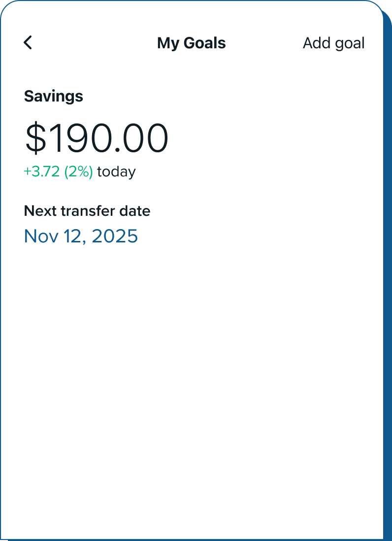Tap the back arrow icon

[28, 43]
